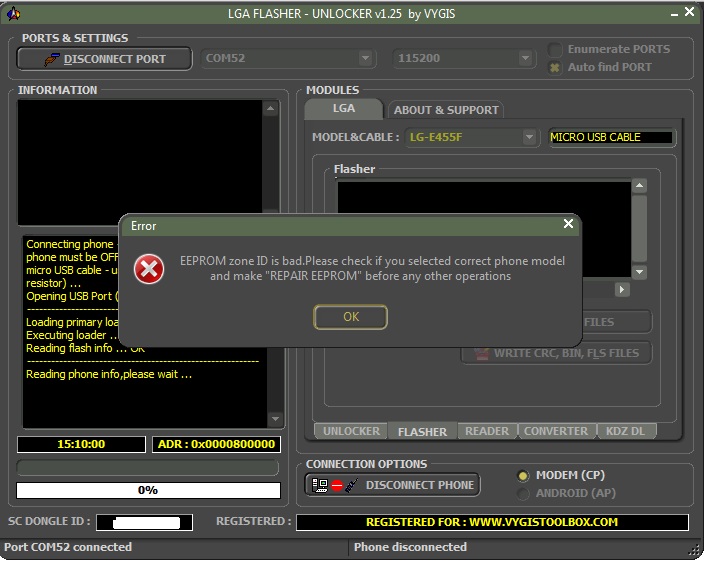This screenshot has width=704, height=564.
Task: Click the Flasher list scrollbar thumb
Action: coord(639,228)
